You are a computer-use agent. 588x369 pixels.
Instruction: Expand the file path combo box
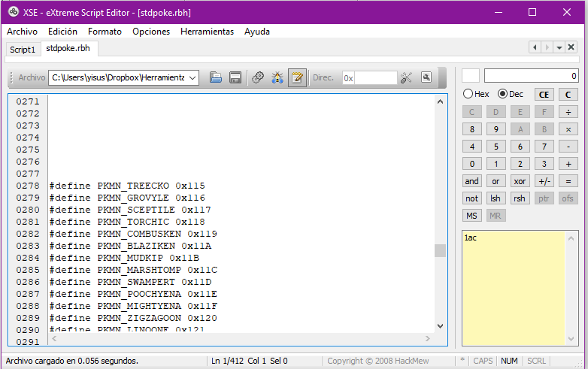pos(192,77)
